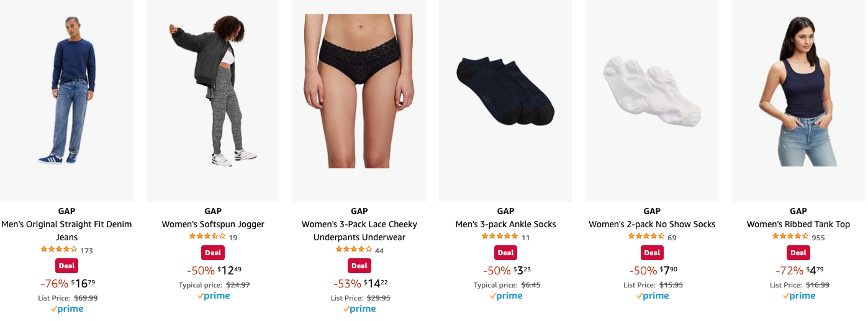Open the star rating of Men's 3-pack Ankle Socks
The image size is (868, 321).
coord(499,237)
